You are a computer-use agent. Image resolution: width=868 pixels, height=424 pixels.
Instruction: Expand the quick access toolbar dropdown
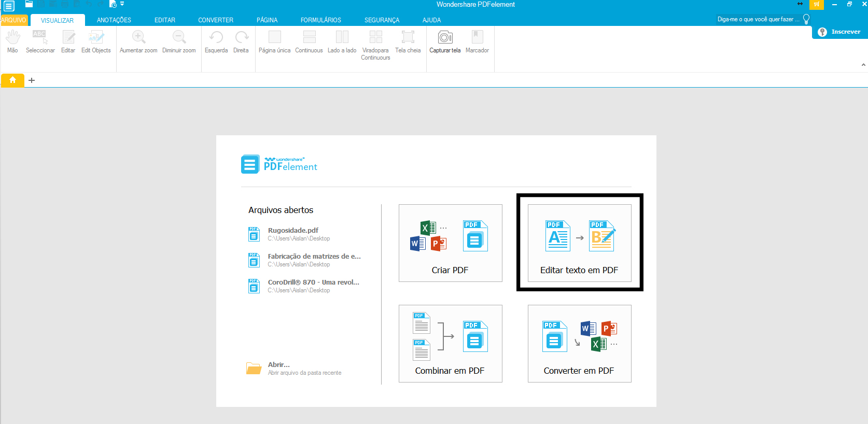pos(122,4)
